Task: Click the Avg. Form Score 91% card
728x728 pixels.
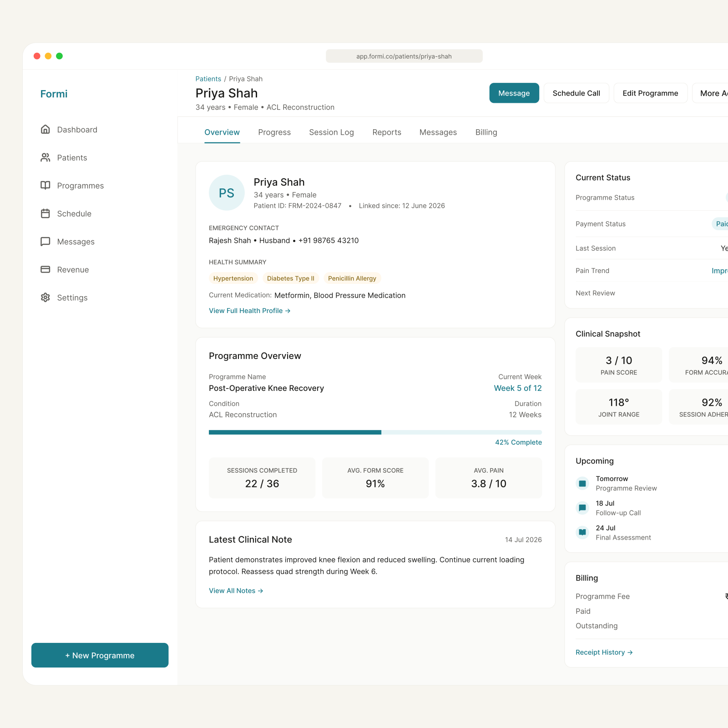Action: click(x=375, y=478)
